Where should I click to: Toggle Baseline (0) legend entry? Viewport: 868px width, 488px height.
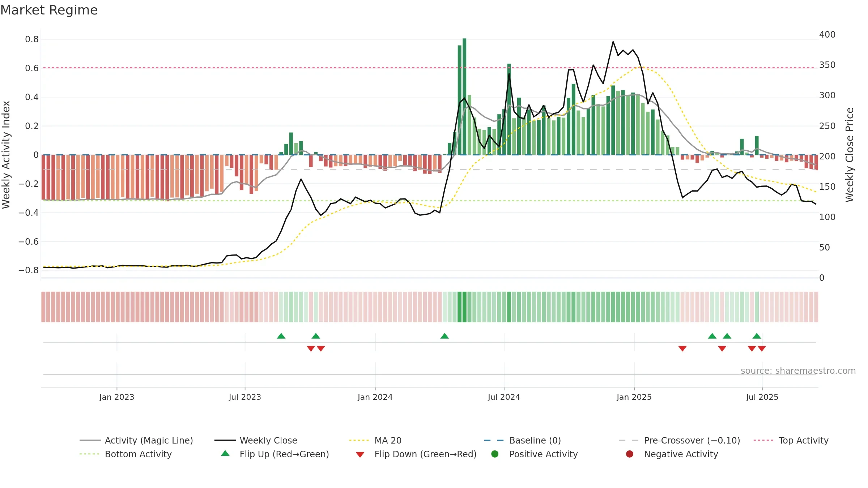pos(522,440)
